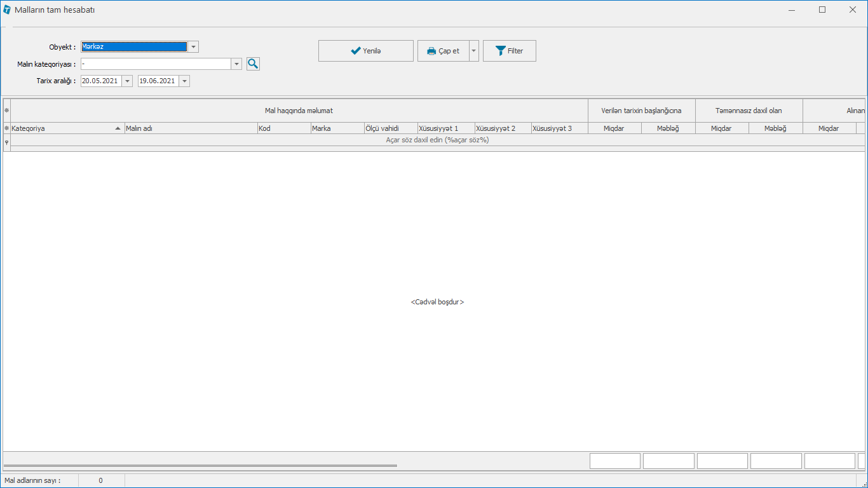Click the Xüsusiyyət 1 column header

[x=445, y=128]
